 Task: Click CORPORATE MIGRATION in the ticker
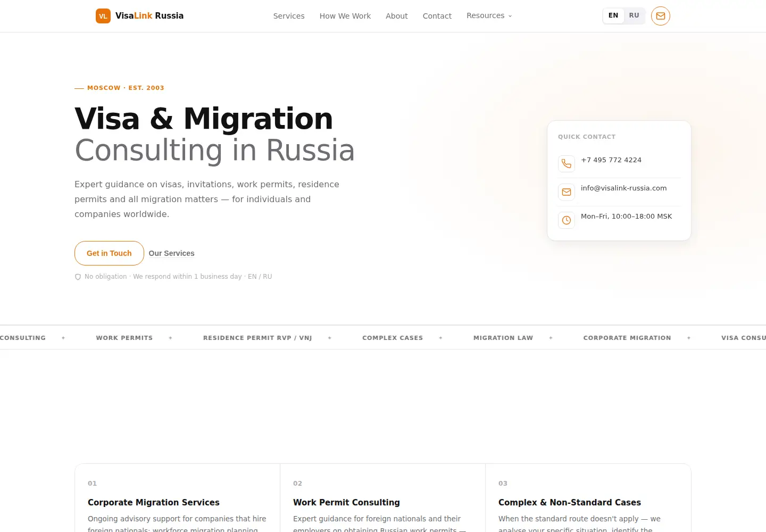[x=627, y=338]
